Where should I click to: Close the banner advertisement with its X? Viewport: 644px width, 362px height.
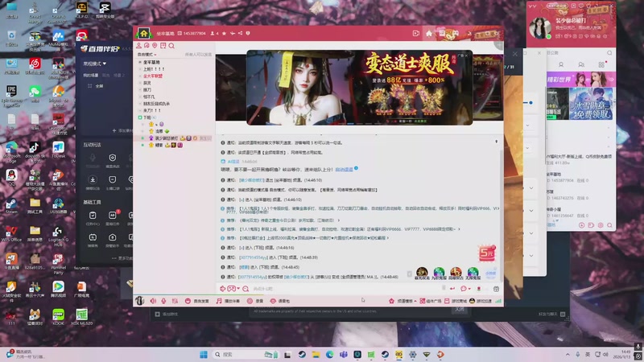[x=466, y=56]
